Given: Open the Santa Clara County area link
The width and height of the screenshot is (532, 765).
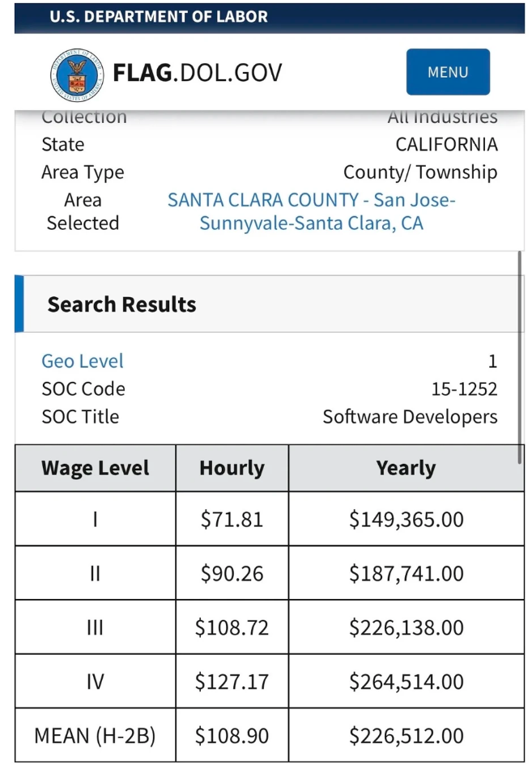Looking at the screenshot, I should (x=312, y=211).
